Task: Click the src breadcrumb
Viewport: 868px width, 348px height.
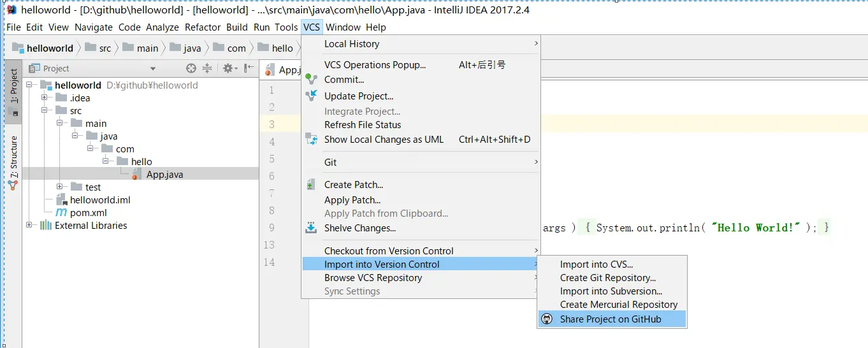Action: (98, 48)
